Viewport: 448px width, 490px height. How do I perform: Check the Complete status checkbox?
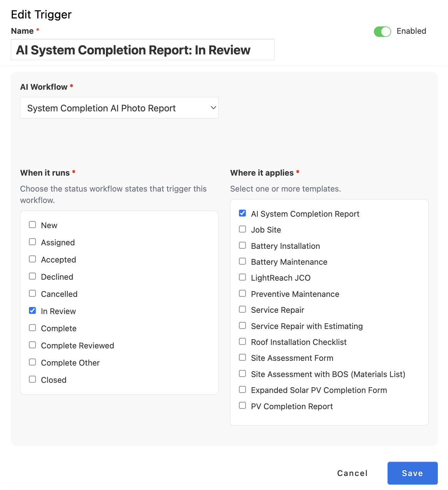(x=32, y=328)
